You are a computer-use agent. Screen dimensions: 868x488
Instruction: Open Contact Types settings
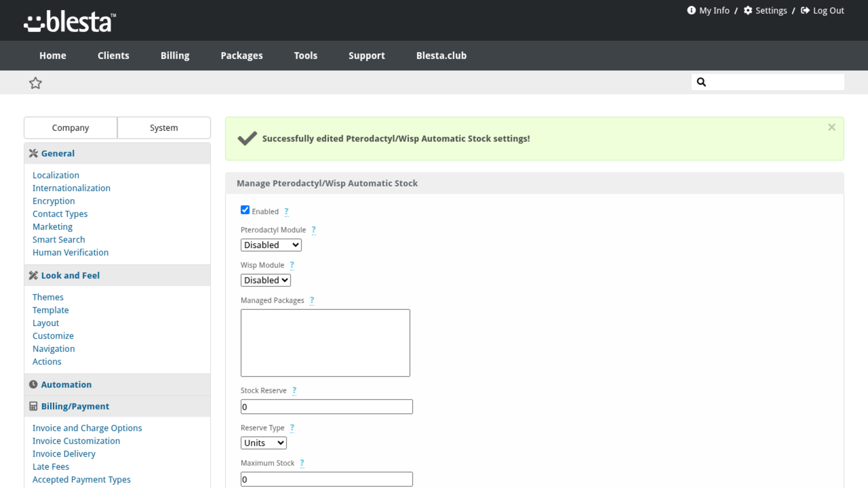(x=60, y=214)
